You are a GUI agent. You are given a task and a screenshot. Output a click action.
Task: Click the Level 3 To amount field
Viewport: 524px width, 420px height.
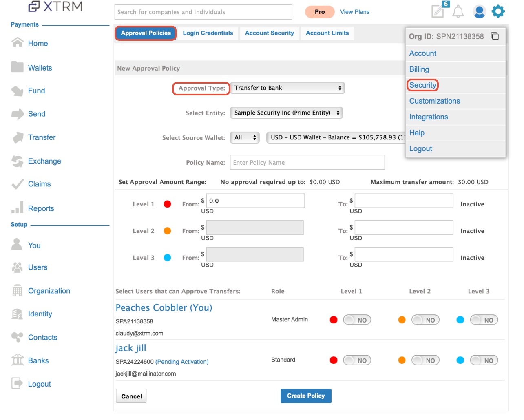(x=404, y=254)
